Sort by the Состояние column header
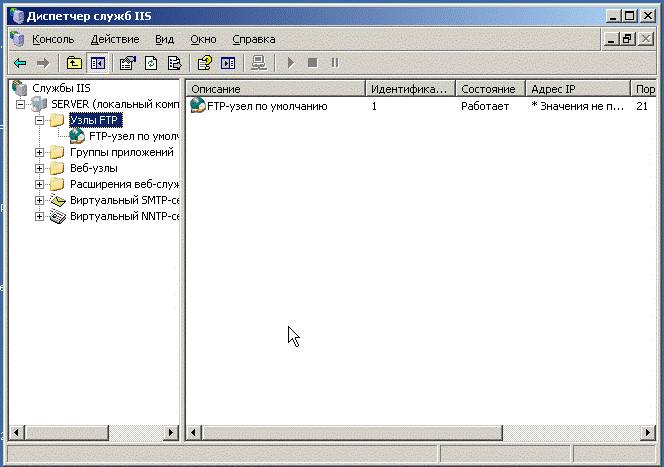 pyautogui.click(x=490, y=89)
